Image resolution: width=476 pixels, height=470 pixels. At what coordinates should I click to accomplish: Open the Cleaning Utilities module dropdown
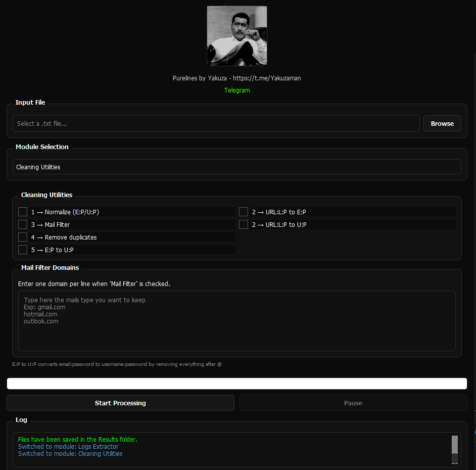pyautogui.click(x=237, y=167)
